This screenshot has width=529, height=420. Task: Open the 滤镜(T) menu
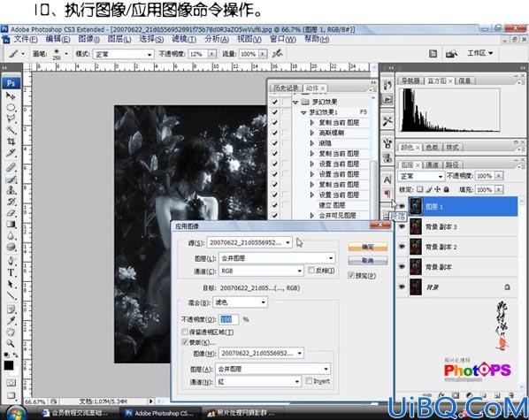pos(184,39)
